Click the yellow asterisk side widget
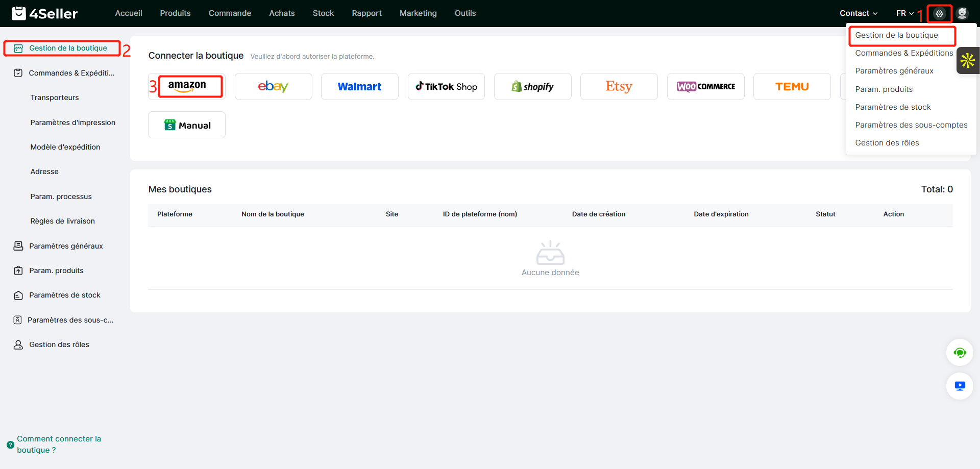Screen dimensions: 980x469 [x=968, y=61]
